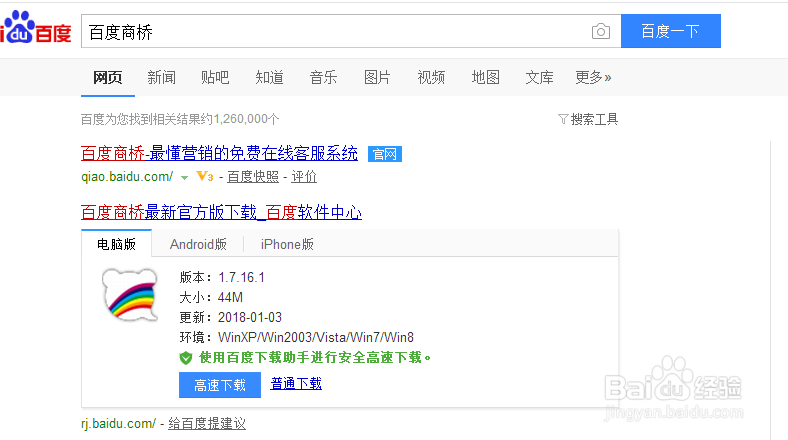The width and height of the screenshot is (788, 440).
Task: Open the 百度快照 cached link
Action: click(x=253, y=177)
